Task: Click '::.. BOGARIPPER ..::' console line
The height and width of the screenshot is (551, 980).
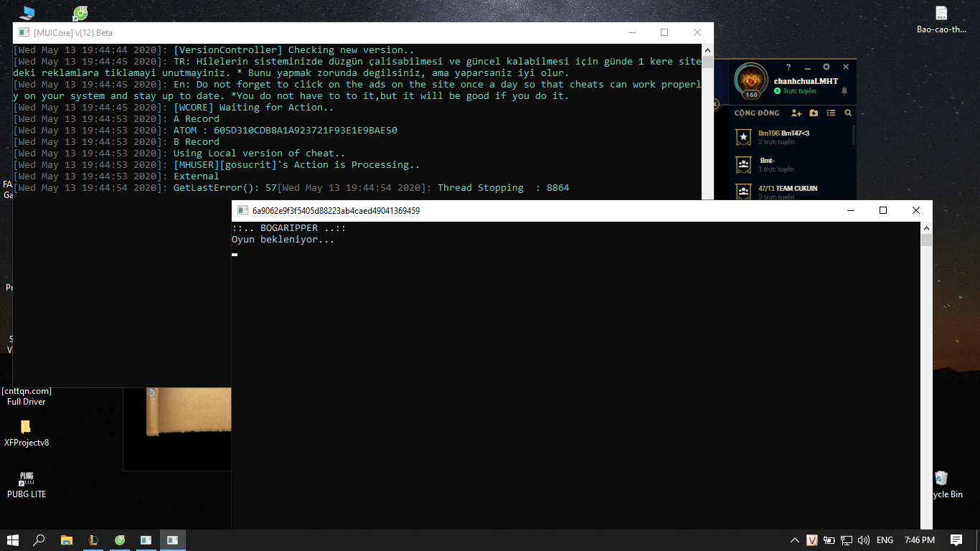Action: (288, 228)
